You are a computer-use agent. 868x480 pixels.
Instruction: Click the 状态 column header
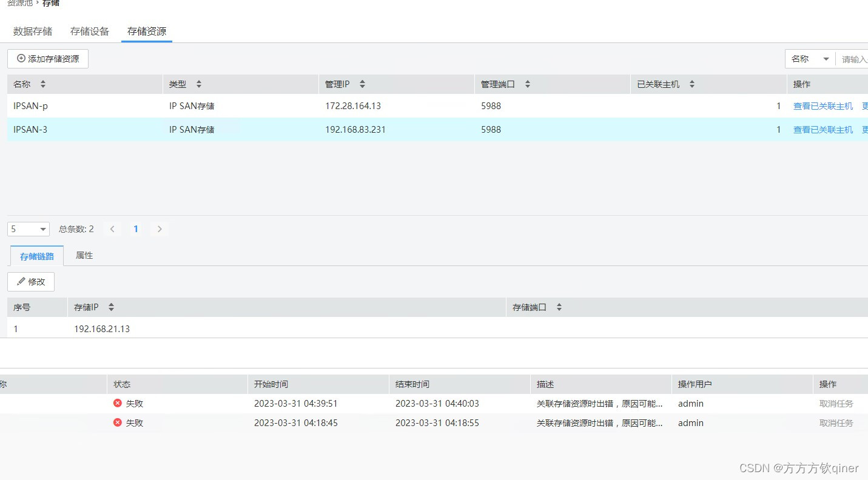coord(122,384)
